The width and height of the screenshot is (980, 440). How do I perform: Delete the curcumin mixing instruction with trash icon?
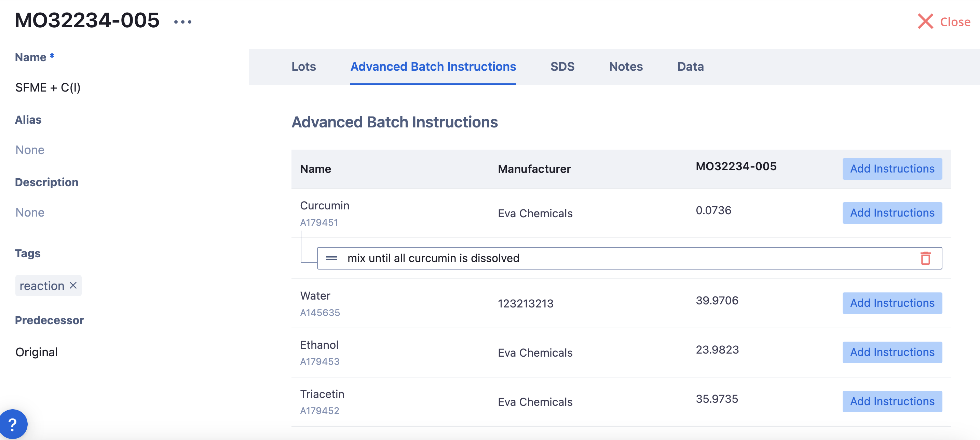925,258
